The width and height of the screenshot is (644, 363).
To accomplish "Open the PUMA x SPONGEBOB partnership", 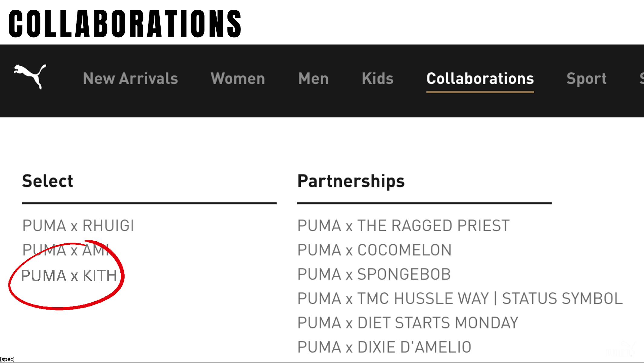I will coord(374,274).
